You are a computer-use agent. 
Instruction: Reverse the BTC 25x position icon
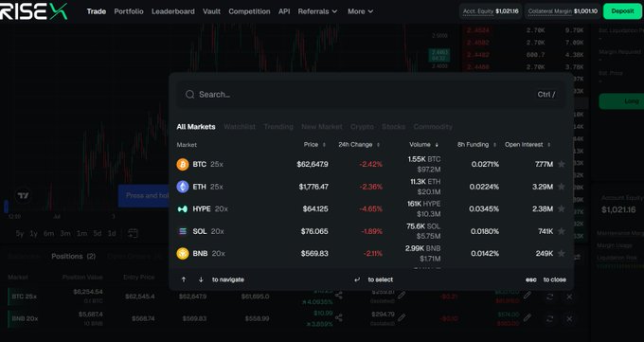point(550,297)
